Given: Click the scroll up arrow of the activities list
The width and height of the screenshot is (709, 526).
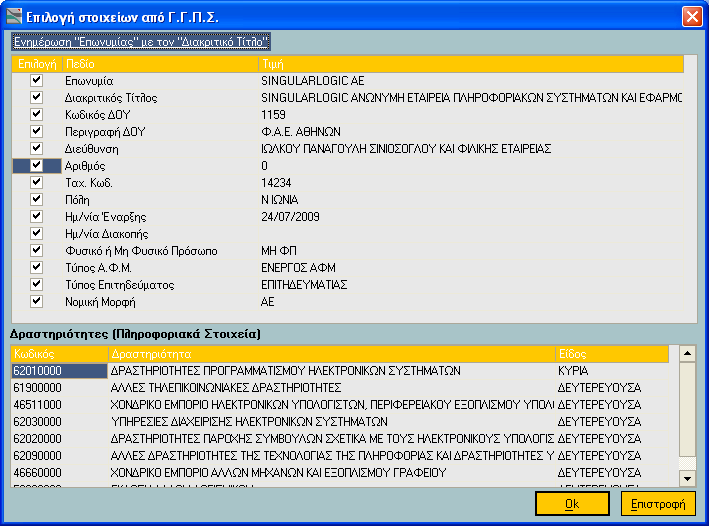Looking at the screenshot, I should point(687,353).
